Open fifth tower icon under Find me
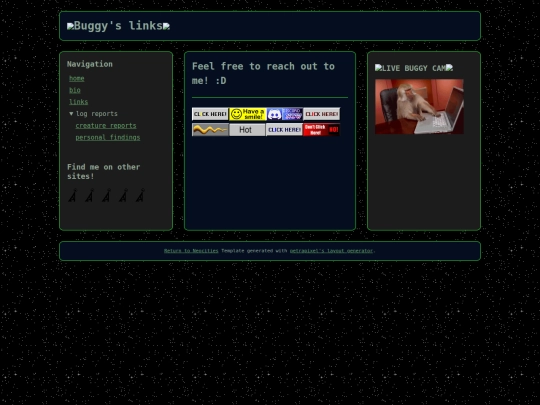540x405 pixels. (140, 195)
